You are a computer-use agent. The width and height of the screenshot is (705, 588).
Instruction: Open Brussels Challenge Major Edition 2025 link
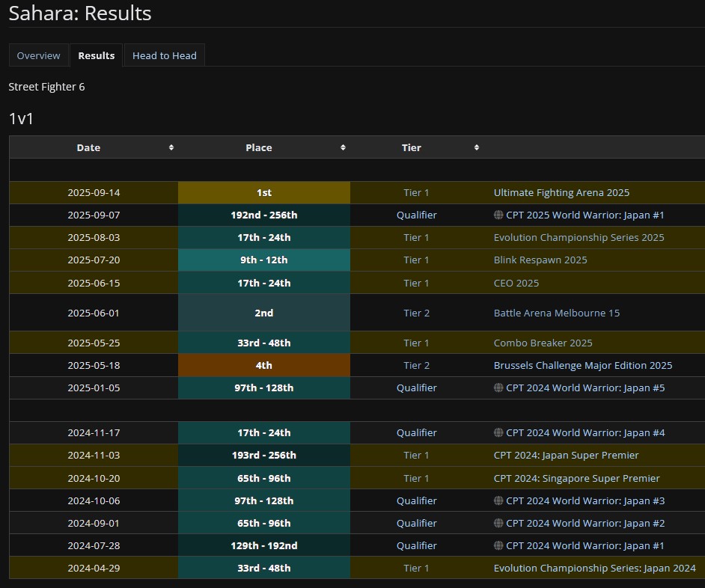point(583,365)
